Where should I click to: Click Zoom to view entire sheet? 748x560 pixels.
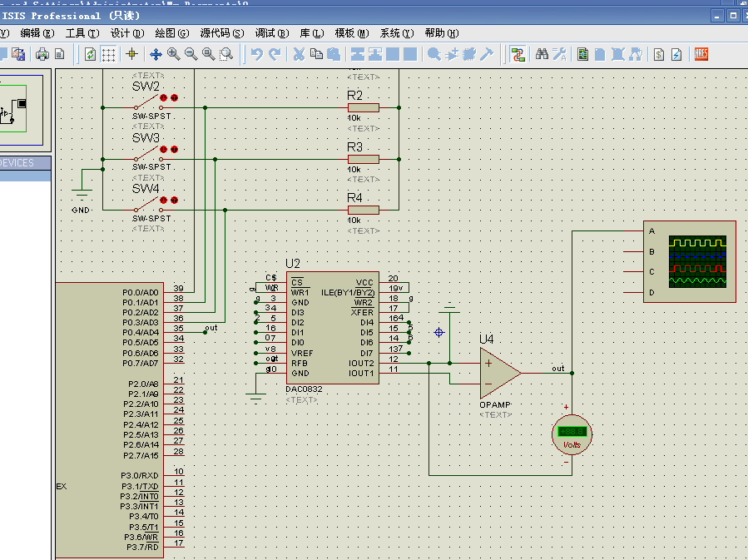point(209,54)
